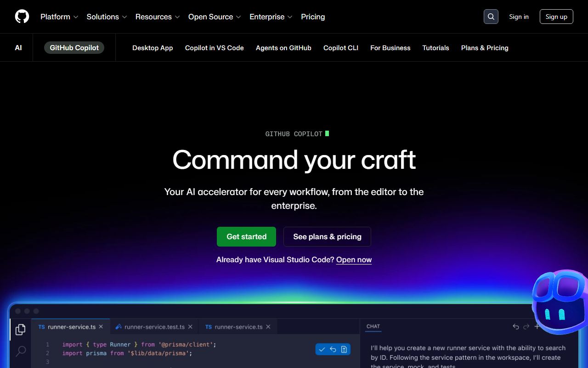Accept changes with the checkmark icon

(322, 350)
